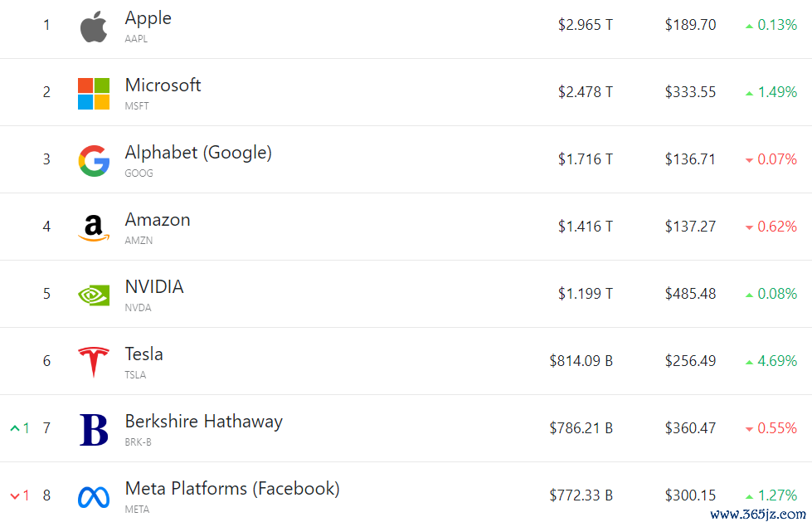The height and width of the screenshot is (527, 812).
Task: Click the green NVIDIA eye logo
Action: click(x=94, y=295)
